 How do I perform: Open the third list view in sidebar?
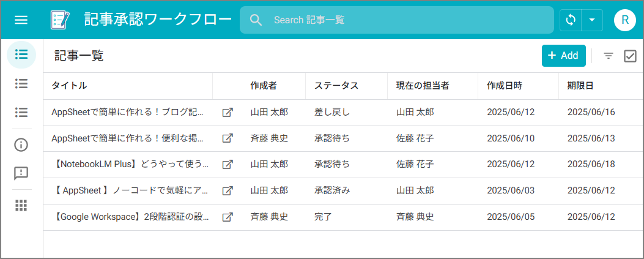click(21, 112)
